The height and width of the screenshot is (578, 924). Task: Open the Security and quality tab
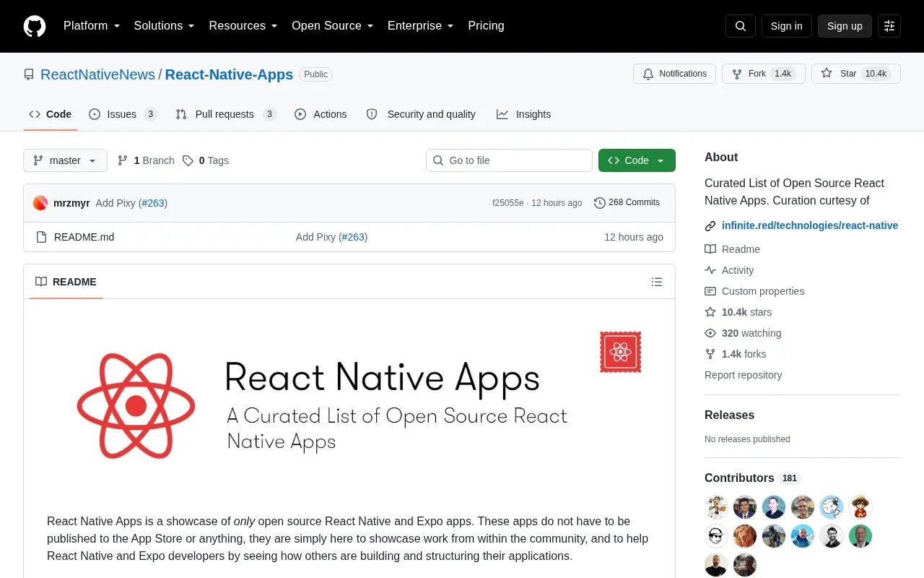pos(421,114)
